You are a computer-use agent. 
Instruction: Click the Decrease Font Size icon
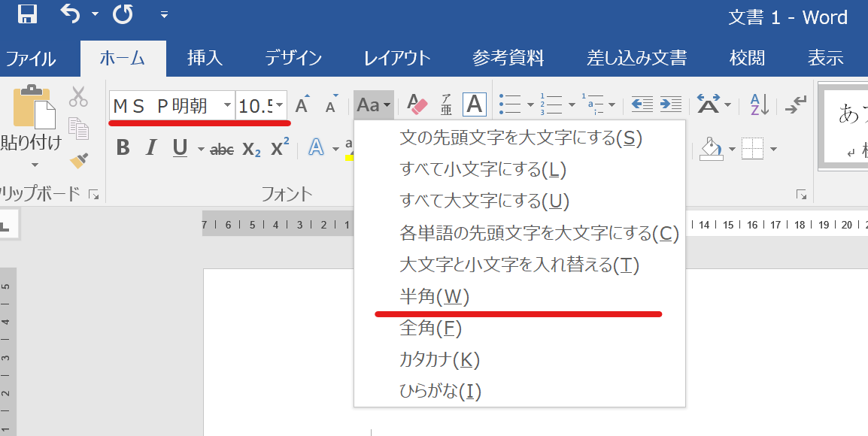(x=330, y=106)
